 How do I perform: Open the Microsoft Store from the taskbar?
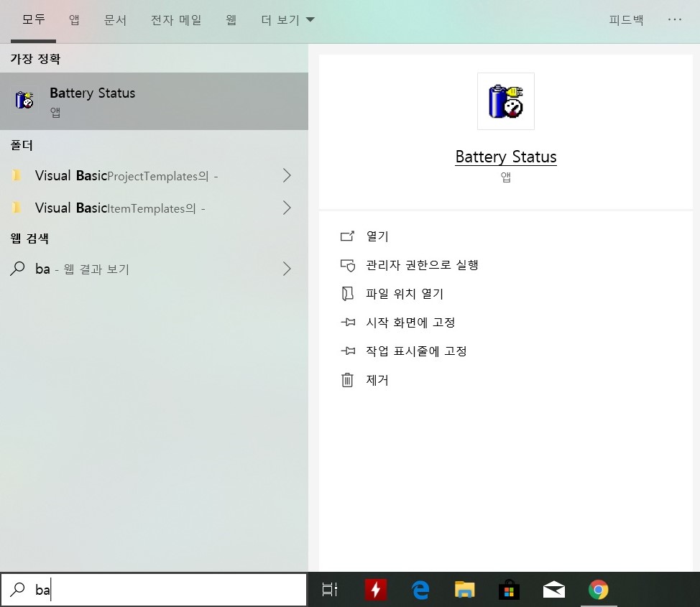(510, 589)
